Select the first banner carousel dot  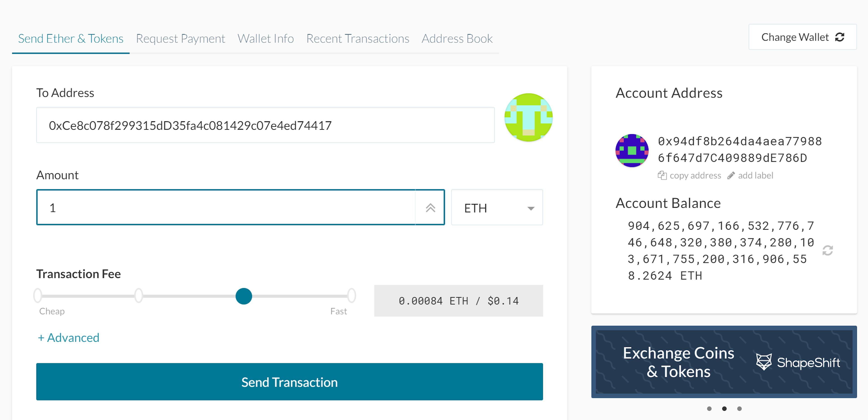(x=709, y=408)
